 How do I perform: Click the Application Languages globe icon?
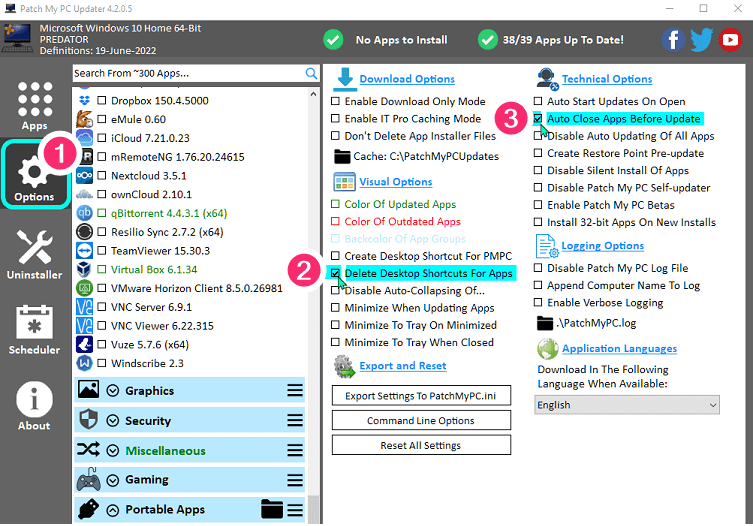click(x=547, y=349)
